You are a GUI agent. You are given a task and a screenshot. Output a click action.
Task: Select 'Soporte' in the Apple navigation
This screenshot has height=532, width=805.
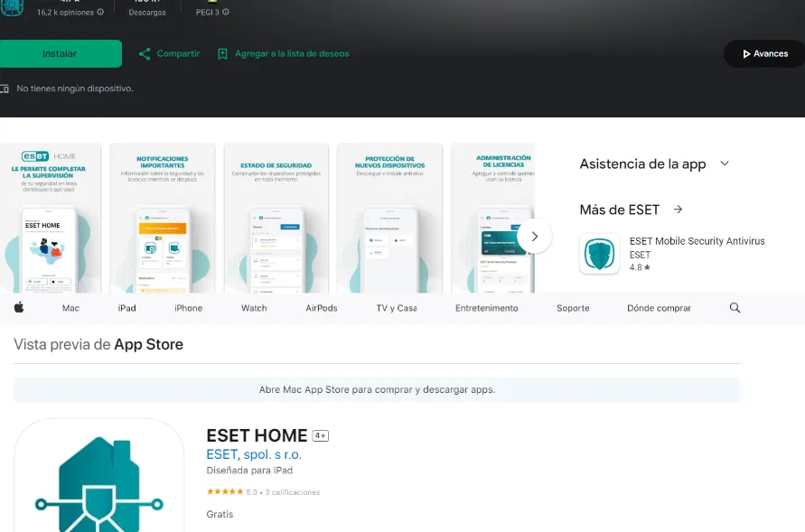pos(573,308)
